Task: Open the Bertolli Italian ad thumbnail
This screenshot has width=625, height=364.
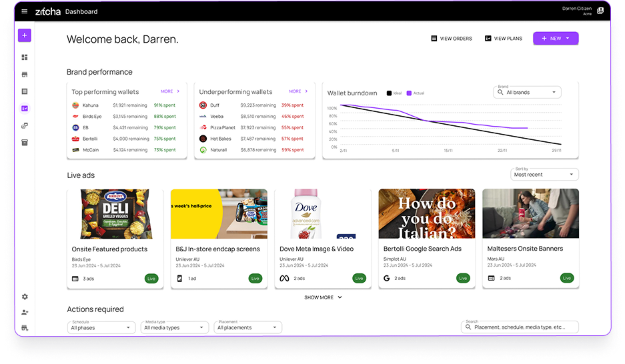Action: click(x=427, y=213)
